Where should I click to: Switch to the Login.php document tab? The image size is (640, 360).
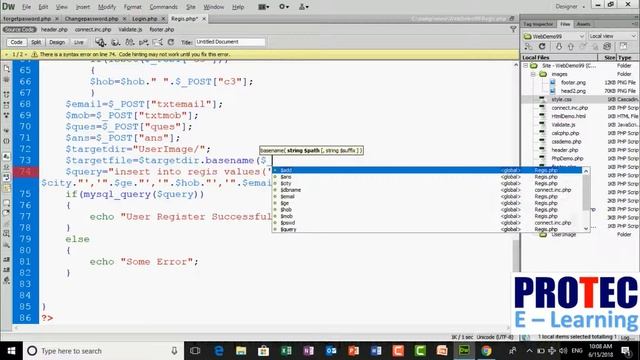144,19
